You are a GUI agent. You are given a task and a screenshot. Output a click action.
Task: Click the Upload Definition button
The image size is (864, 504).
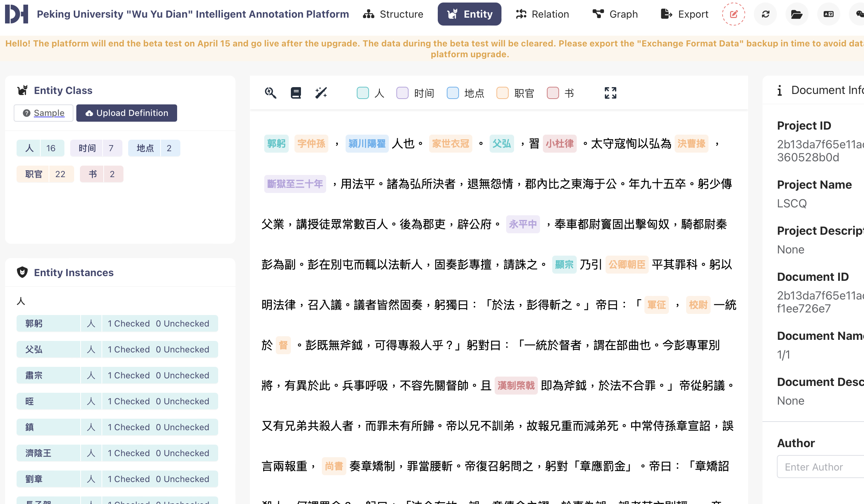coord(127,113)
